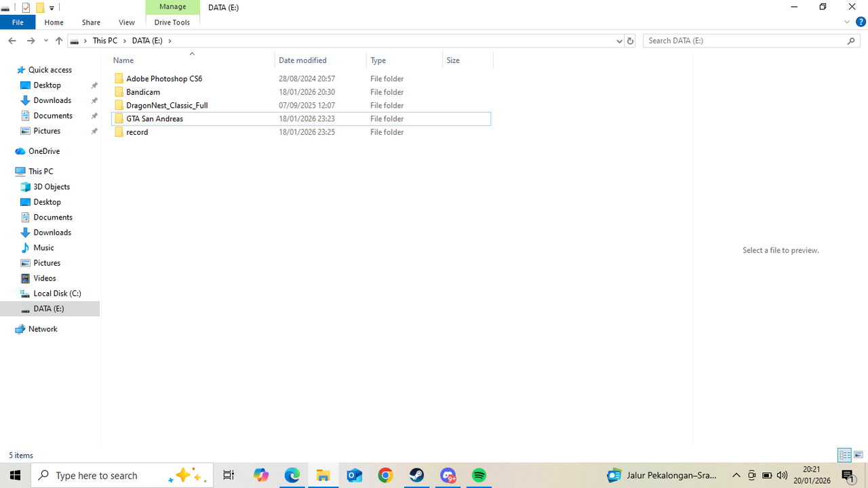The height and width of the screenshot is (488, 868).
Task: Select DATA (E:) in navigation pane
Action: pyautogui.click(x=49, y=308)
